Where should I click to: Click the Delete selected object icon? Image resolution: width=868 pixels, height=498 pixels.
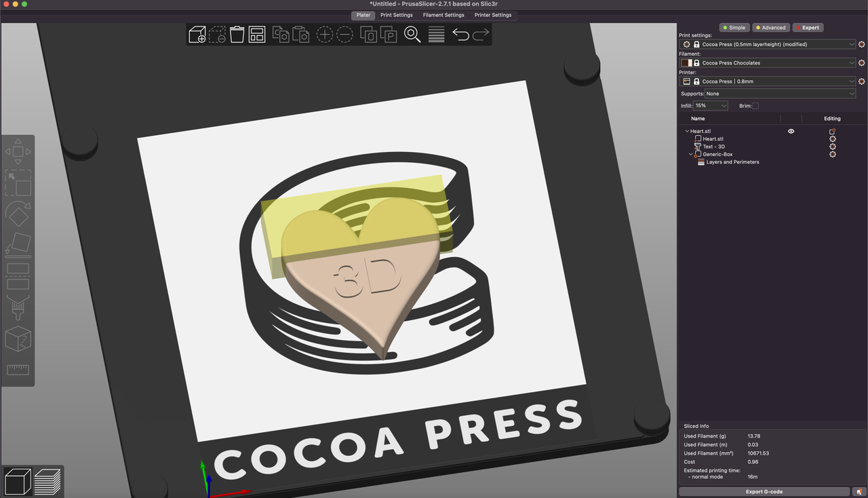click(217, 34)
